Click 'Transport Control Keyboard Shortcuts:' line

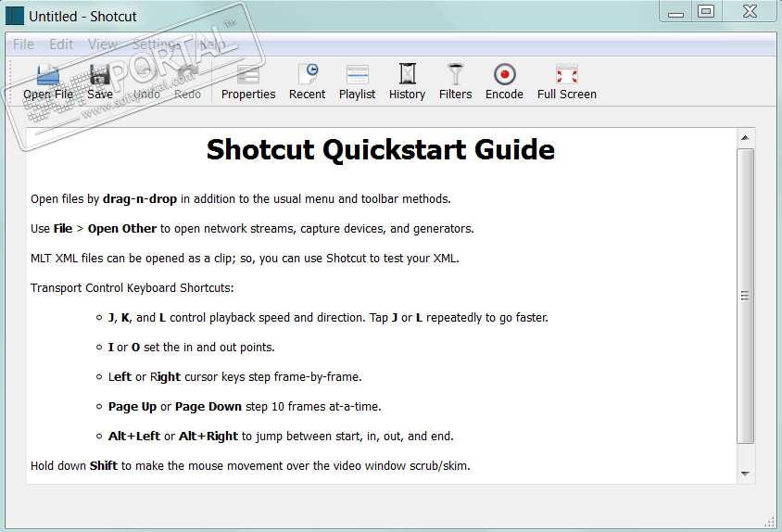[132, 288]
